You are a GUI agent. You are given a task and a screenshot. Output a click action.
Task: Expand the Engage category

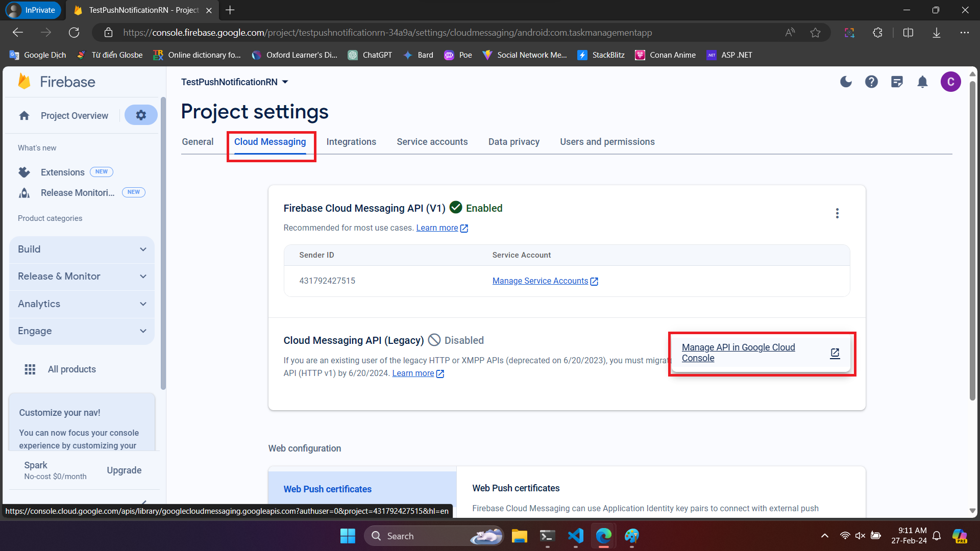point(82,331)
